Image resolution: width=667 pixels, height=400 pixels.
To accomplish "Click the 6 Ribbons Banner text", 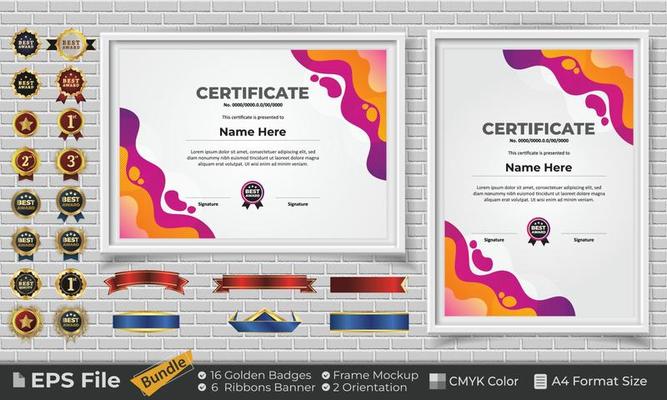I will coord(263,387).
